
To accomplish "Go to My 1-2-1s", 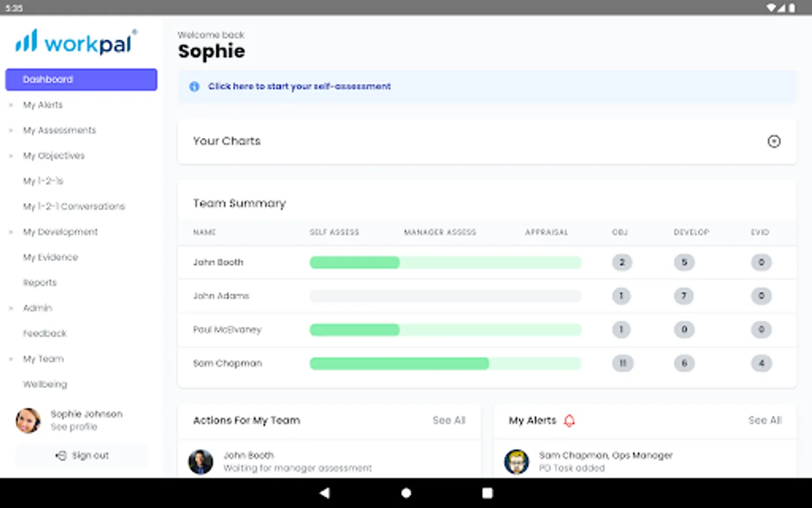I will 43,181.
